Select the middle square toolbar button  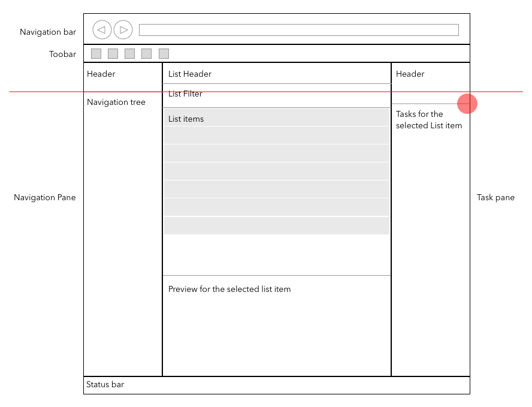coord(129,53)
